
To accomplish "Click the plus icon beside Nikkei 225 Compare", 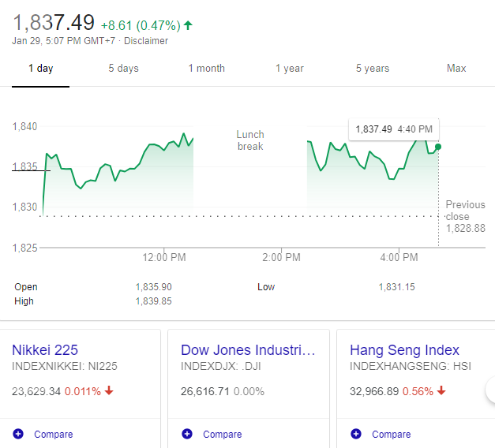I will [x=18, y=434].
